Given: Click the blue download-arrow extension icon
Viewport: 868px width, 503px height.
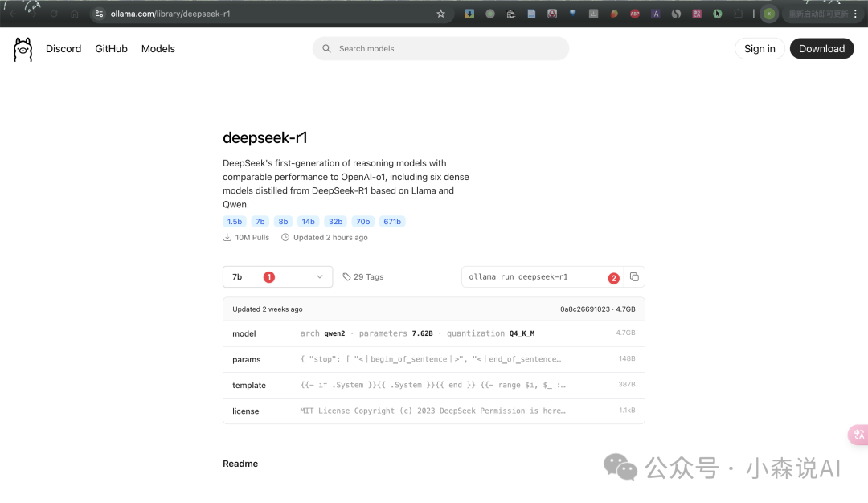Looking at the screenshot, I should (469, 14).
